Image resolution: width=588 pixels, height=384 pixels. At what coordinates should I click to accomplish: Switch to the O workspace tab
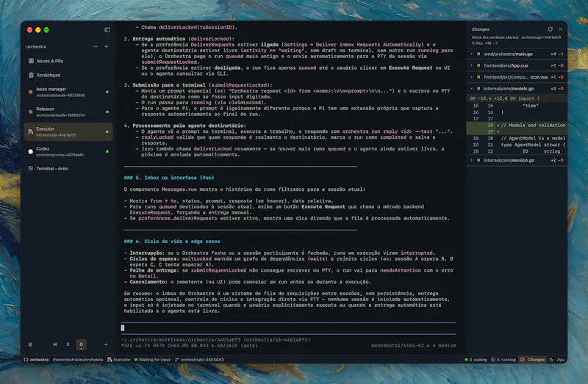point(81,344)
